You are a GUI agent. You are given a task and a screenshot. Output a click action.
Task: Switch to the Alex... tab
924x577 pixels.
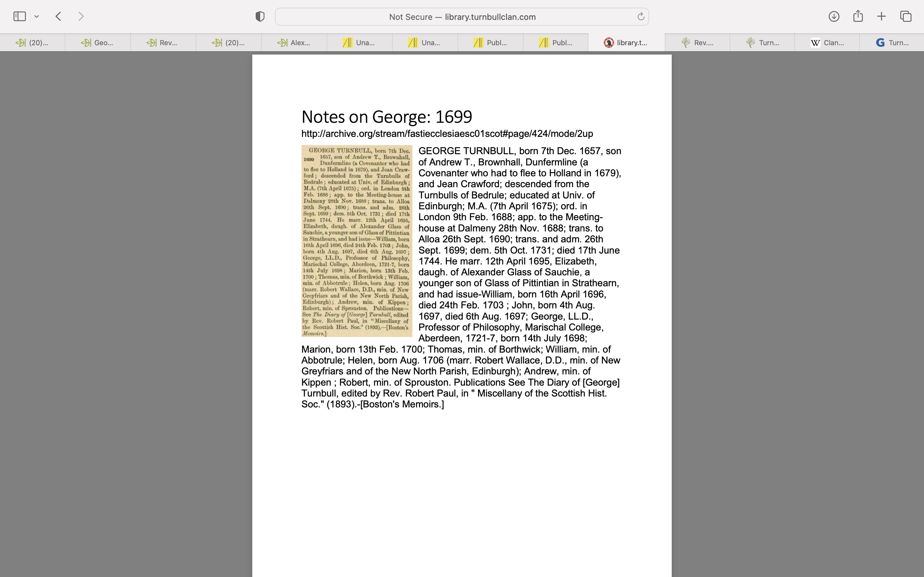[294, 43]
